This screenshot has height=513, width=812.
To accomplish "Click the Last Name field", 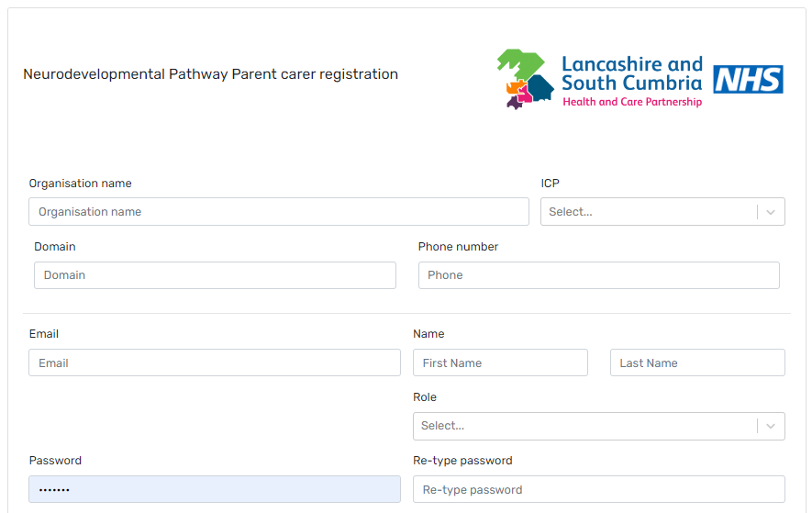I will [x=697, y=362].
